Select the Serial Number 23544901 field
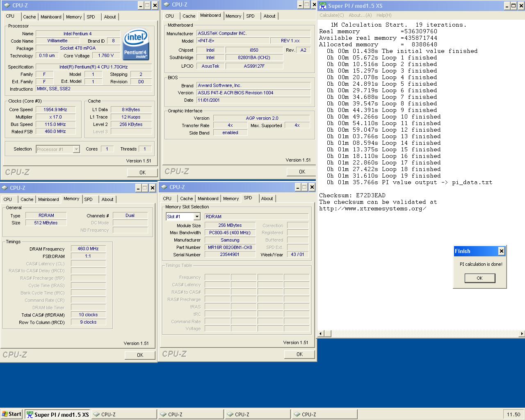 [x=230, y=255]
